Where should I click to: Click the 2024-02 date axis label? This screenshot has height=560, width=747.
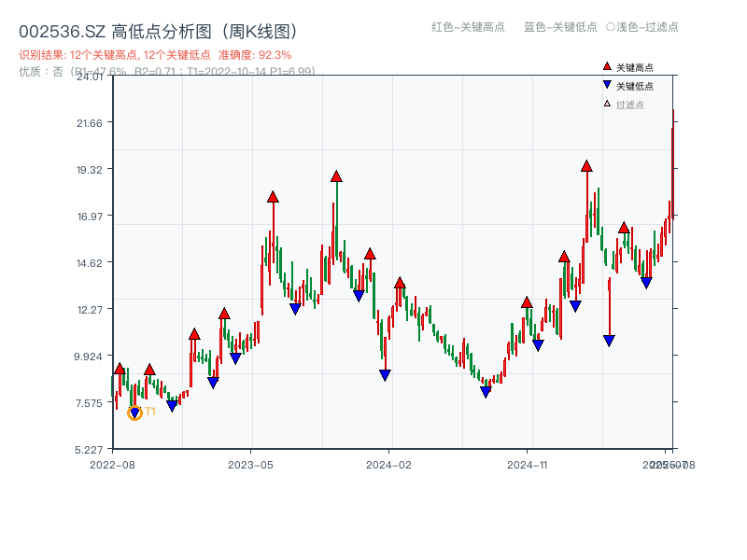click(388, 465)
